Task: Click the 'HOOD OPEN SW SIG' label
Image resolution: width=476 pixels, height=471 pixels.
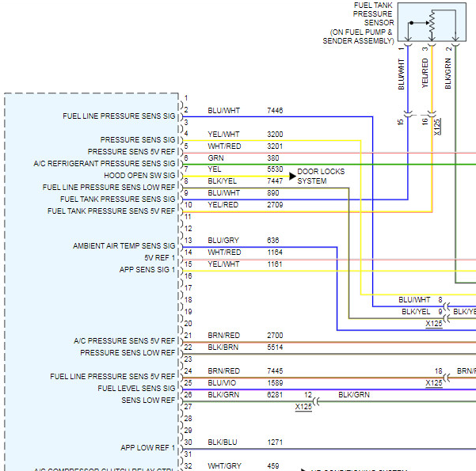Action: tap(139, 176)
